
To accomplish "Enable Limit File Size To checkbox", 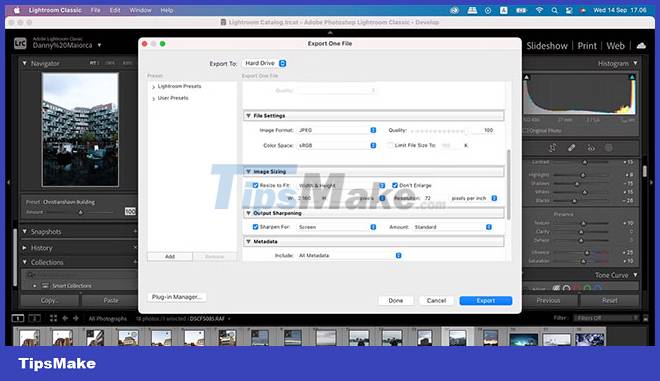I will point(390,145).
